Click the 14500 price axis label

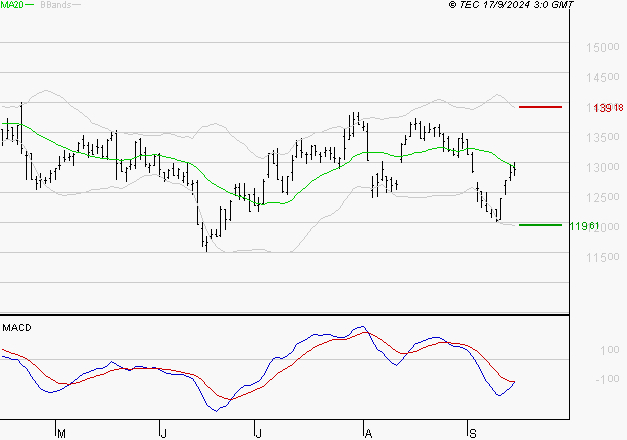coord(603,77)
